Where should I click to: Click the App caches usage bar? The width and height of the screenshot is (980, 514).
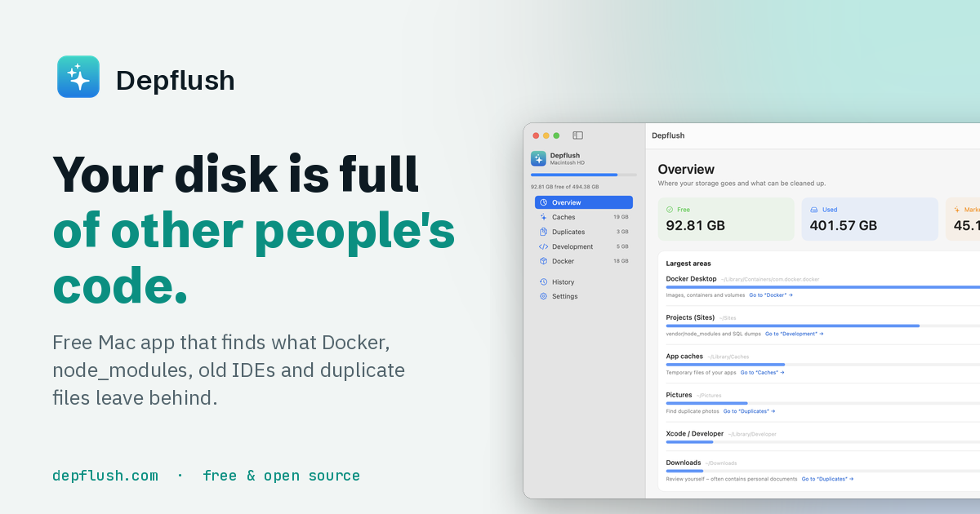(823, 365)
